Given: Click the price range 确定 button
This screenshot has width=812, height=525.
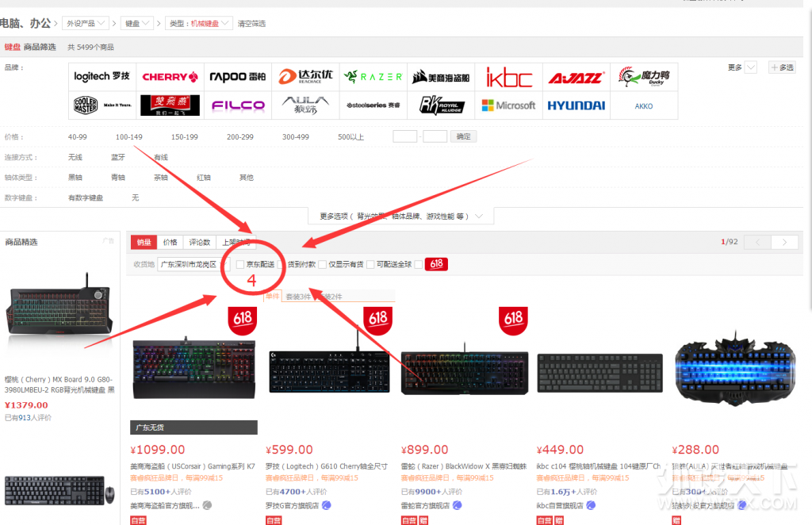Looking at the screenshot, I should click(463, 136).
